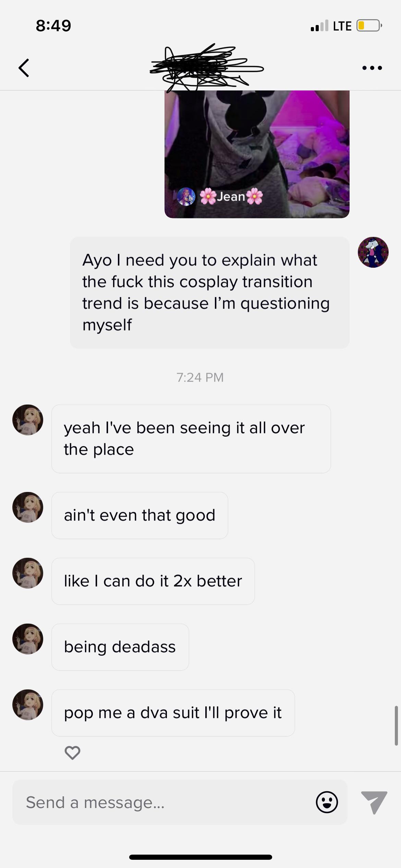This screenshot has width=401, height=868.
Task: Select the "Ayo I need you to explain" message
Action: point(209,292)
